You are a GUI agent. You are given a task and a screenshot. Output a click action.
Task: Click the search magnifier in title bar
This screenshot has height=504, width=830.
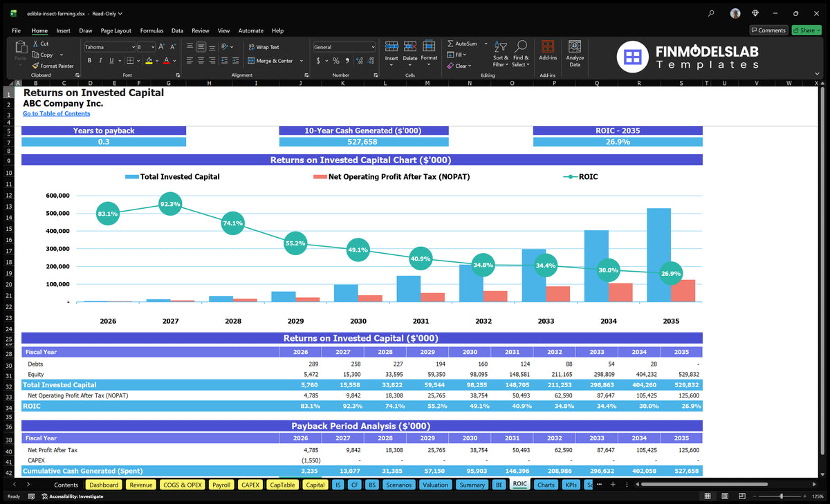712,13
